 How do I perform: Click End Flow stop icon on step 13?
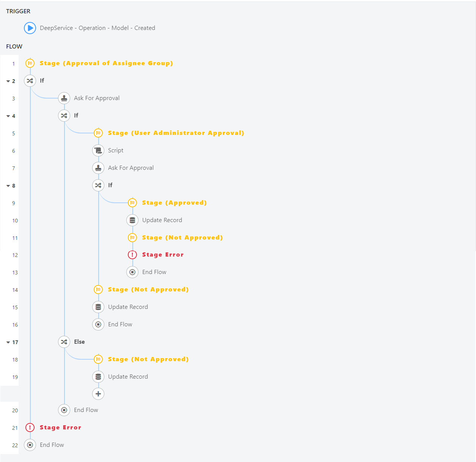click(132, 272)
